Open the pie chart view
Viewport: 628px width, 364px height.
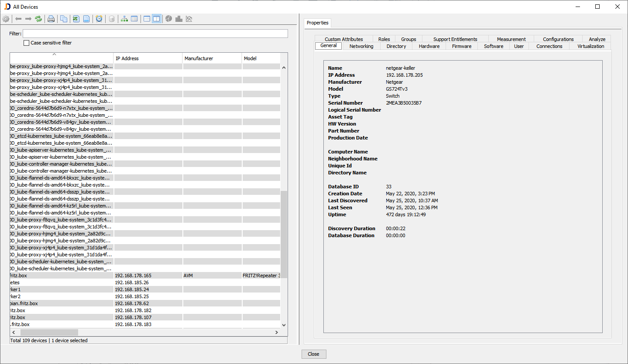(x=168, y=18)
